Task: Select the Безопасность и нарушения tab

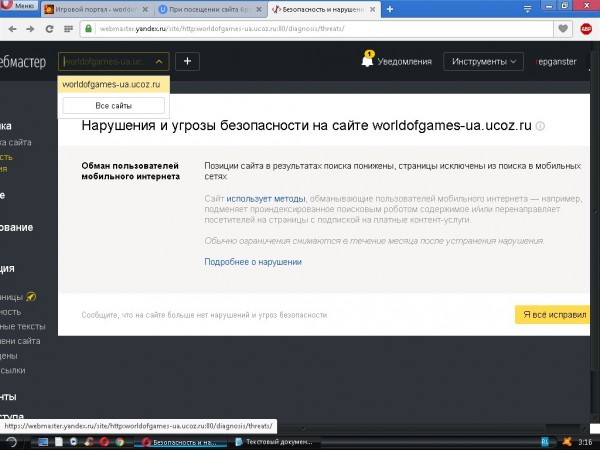Action: [x=324, y=9]
